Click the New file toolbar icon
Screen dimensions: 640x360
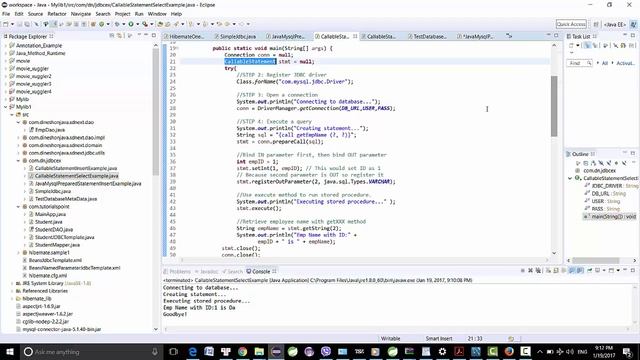tap(6, 24)
